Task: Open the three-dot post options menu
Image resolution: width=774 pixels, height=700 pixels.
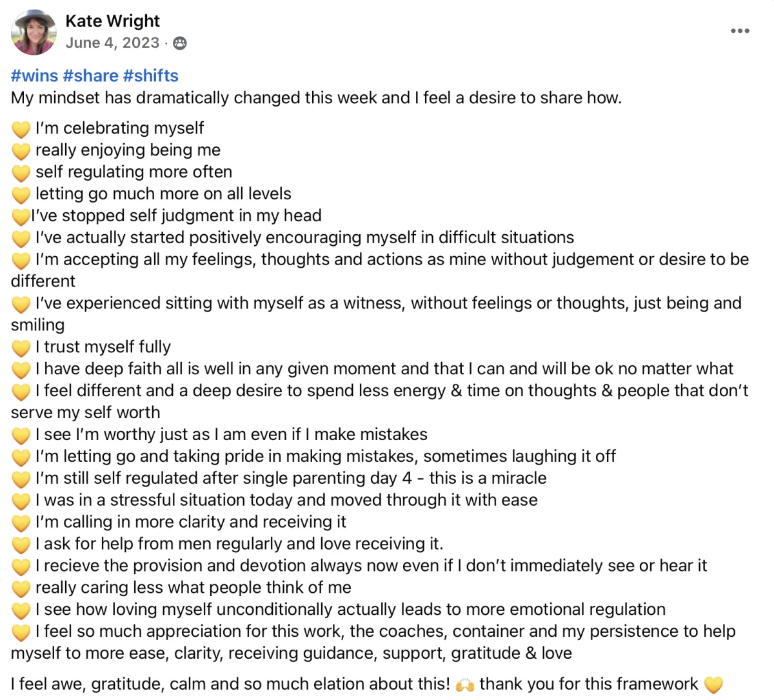Action: [740, 30]
